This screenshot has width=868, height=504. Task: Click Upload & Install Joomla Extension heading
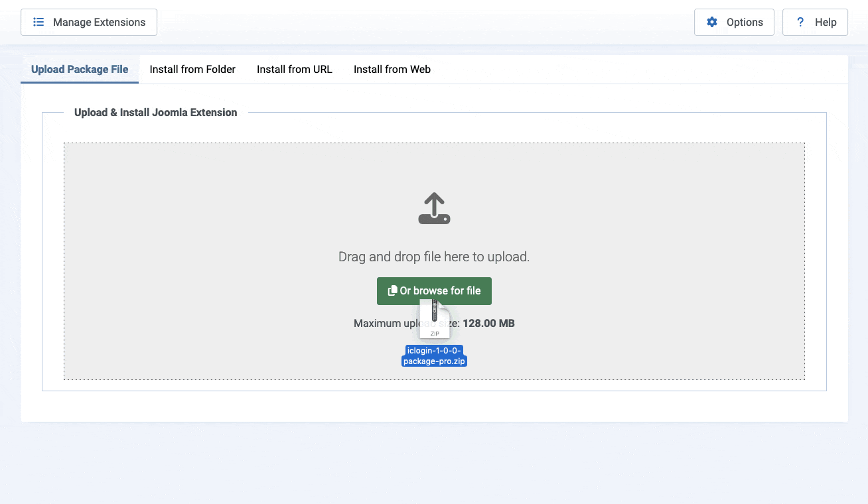coord(156,113)
